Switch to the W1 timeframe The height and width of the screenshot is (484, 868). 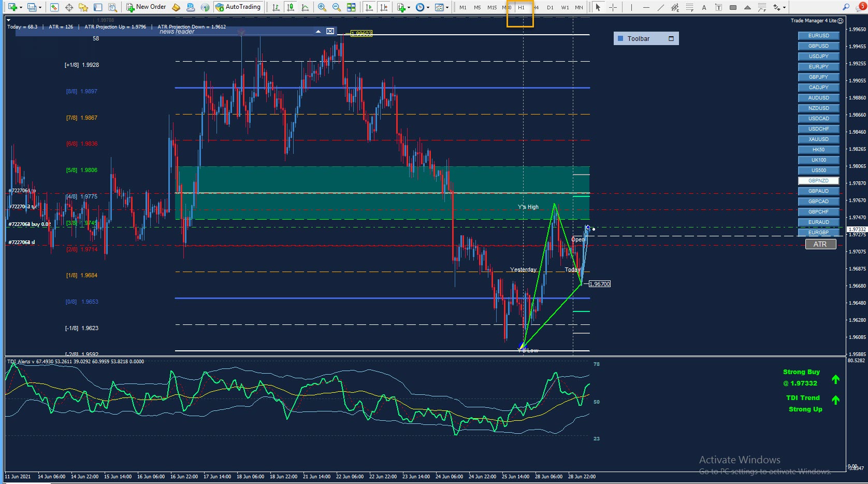click(x=565, y=7)
